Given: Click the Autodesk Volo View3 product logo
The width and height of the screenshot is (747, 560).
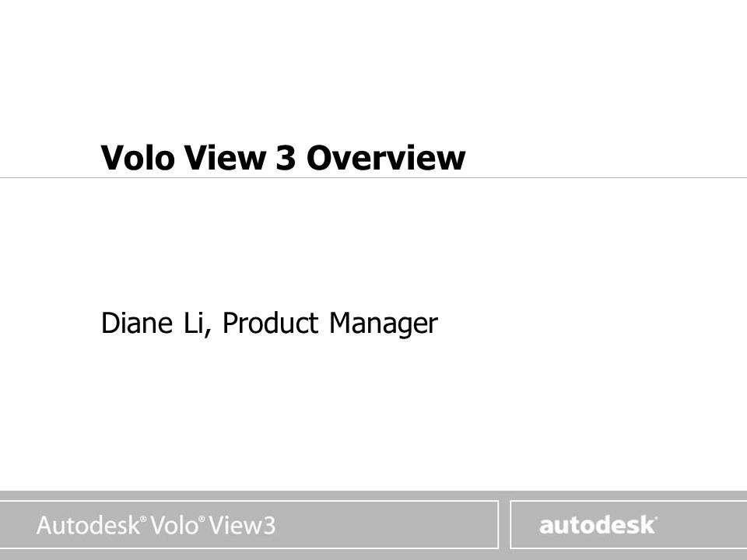Looking at the screenshot, I should 156,525.
